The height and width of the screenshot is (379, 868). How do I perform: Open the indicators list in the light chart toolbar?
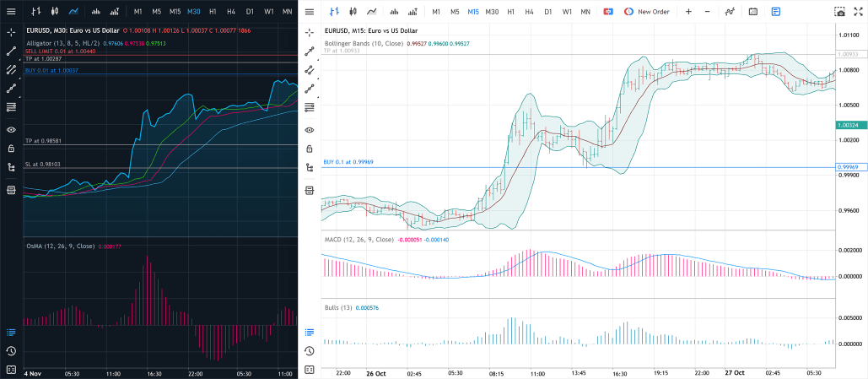(730, 12)
